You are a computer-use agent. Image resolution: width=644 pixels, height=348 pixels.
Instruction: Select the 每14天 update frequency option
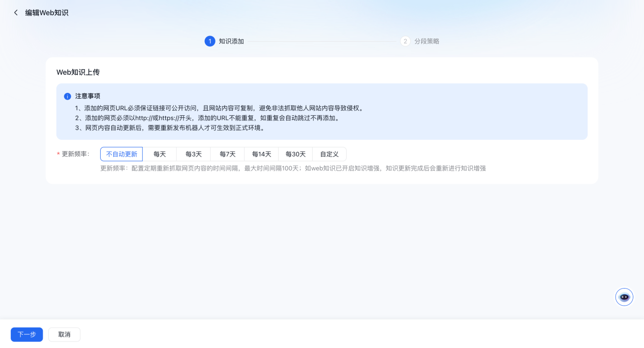(261, 154)
